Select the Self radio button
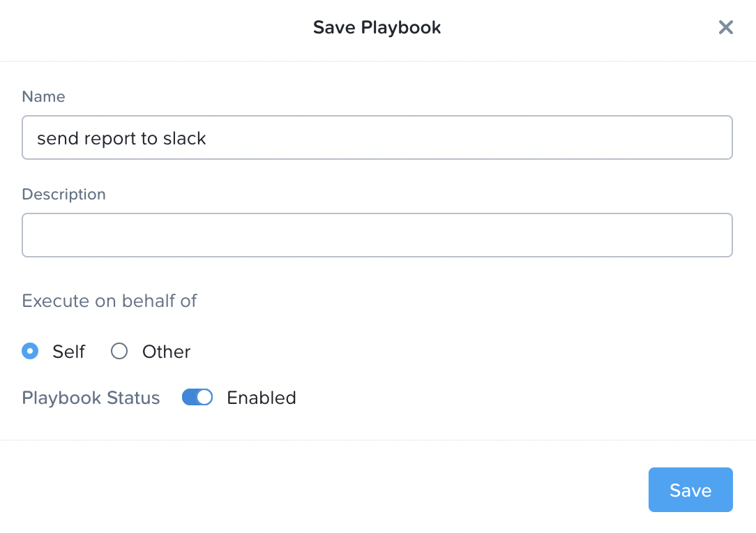This screenshot has width=756, height=533. 30,351
